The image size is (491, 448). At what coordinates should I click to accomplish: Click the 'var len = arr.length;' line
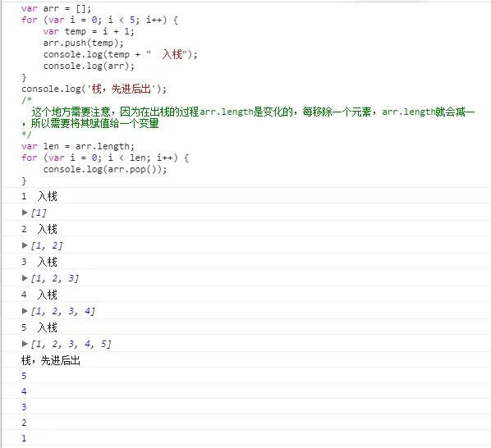click(x=78, y=146)
